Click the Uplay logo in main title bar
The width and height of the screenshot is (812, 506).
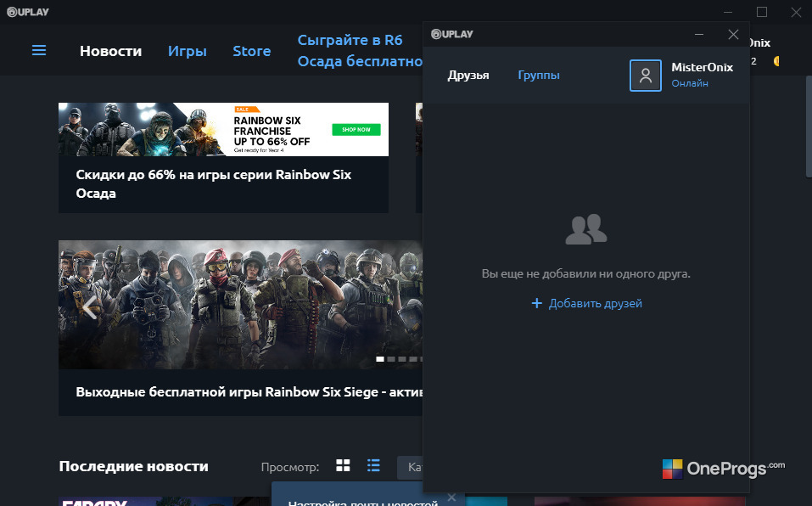pos(27,12)
